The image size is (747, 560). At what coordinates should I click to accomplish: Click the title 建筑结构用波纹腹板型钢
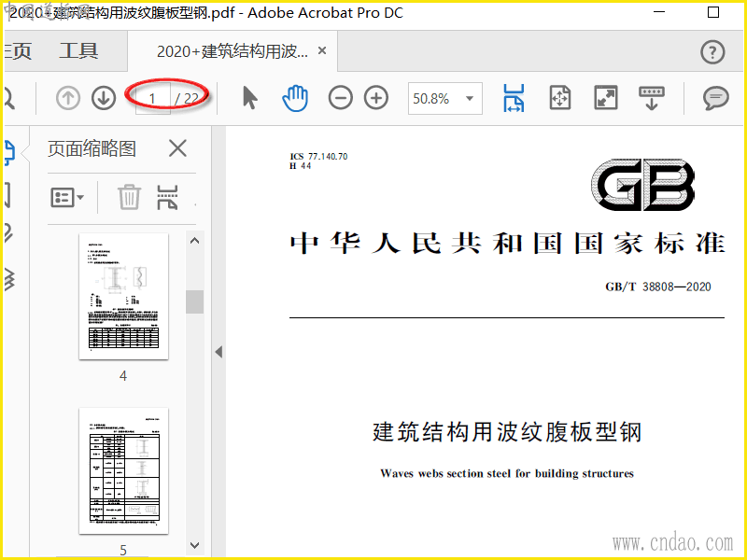pos(507,432)
